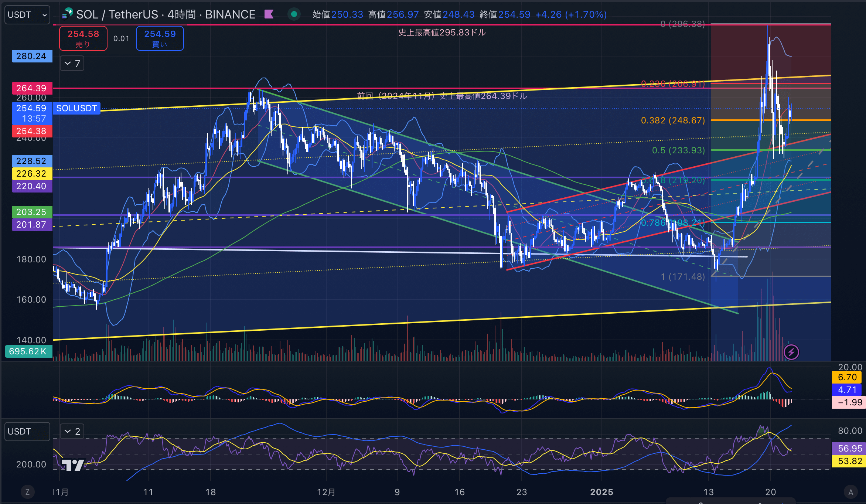This screenshot has height=504, width=866.
Task: Click the +4.26 (+1.70%) change text
Action: pyautogui.click(x=571, y=14)
